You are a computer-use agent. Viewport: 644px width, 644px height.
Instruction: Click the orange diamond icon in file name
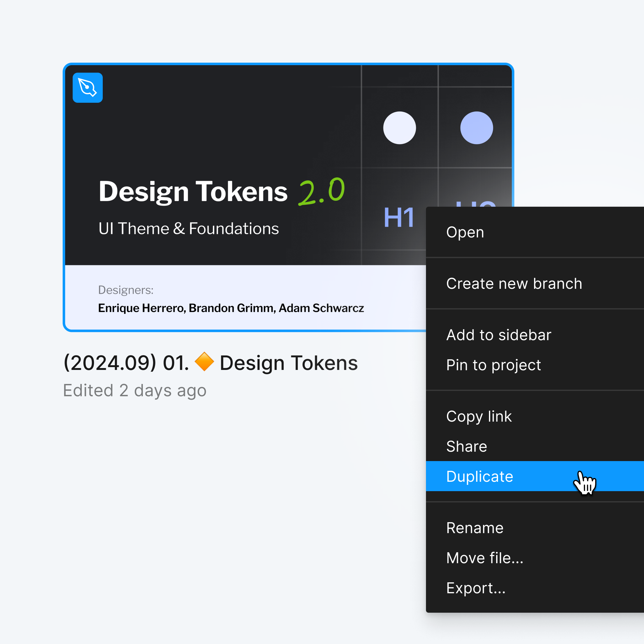click(x=205, y=362)
